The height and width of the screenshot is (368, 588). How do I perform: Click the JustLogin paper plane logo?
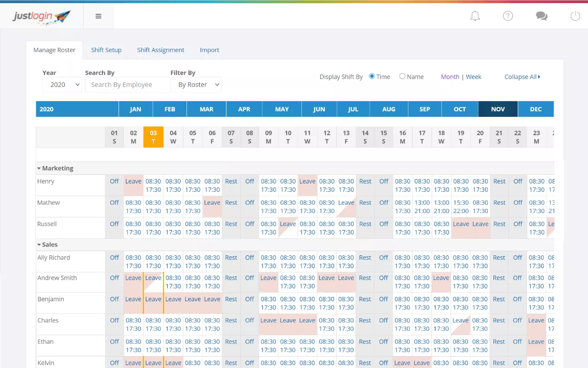click(42, 17)
